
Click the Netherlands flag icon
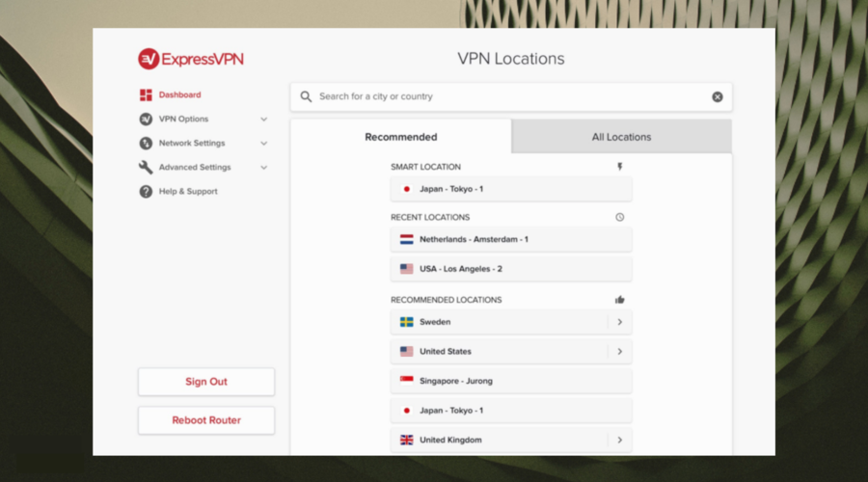406,240
